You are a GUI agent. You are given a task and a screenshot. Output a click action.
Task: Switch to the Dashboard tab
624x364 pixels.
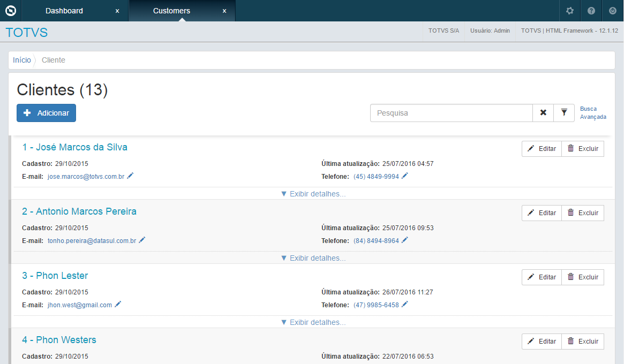click(x=64, y=11)
